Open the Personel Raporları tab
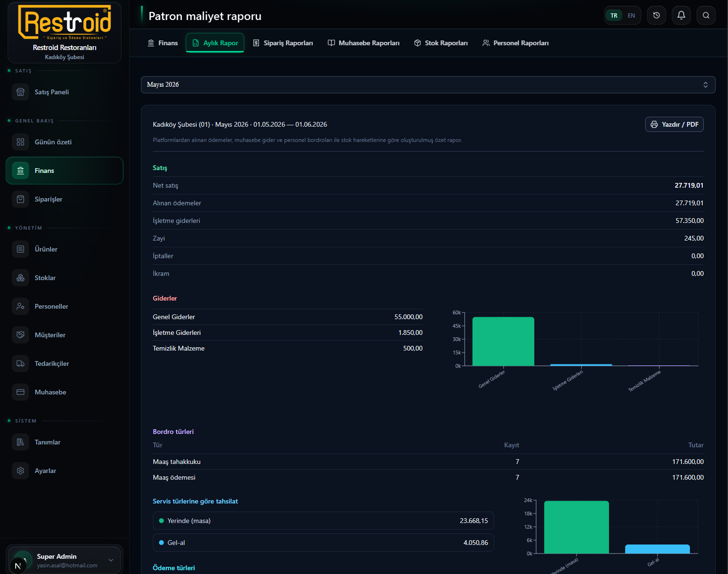Viewport: 728px width, 574px height. click(516, 43)
